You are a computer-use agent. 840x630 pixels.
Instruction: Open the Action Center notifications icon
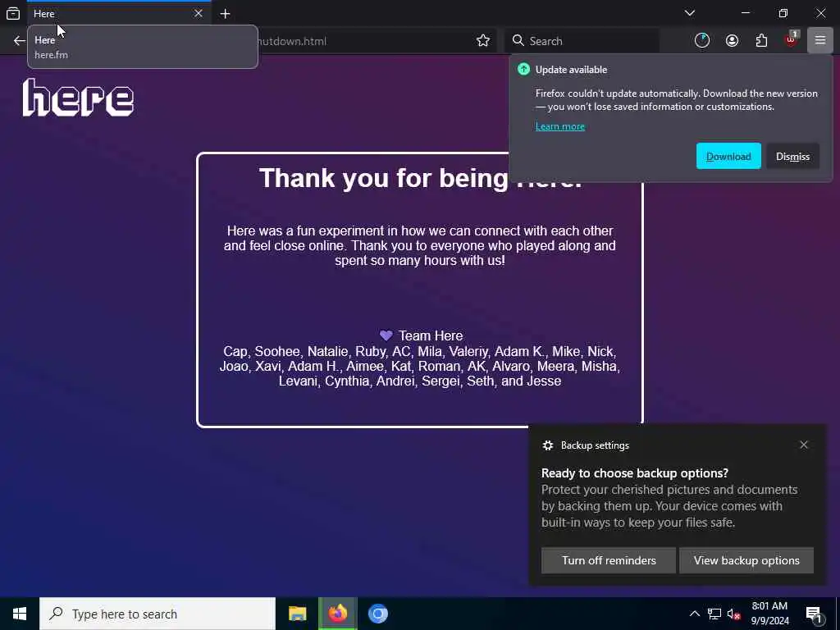(x=814, y=614)
